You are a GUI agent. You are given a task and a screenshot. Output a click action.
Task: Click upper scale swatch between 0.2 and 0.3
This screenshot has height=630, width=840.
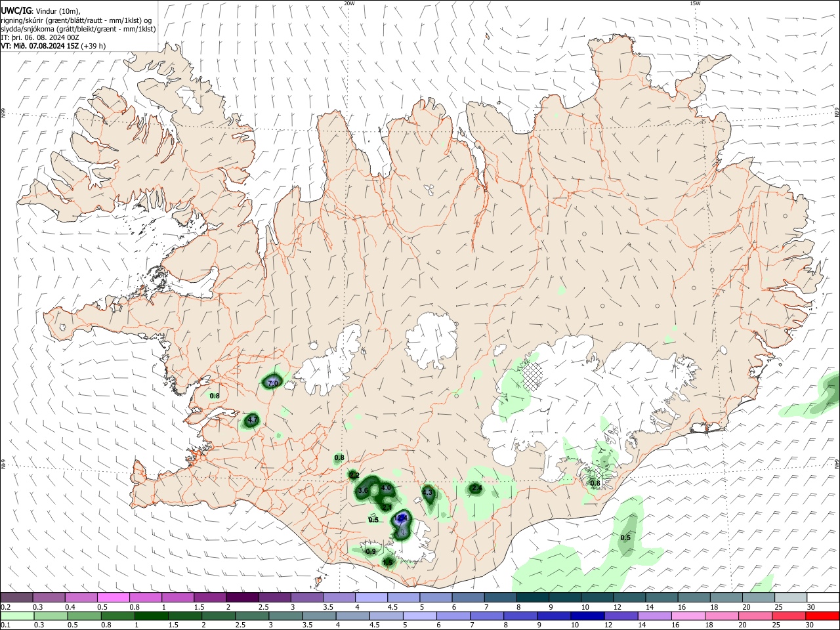tap(16, 597)
